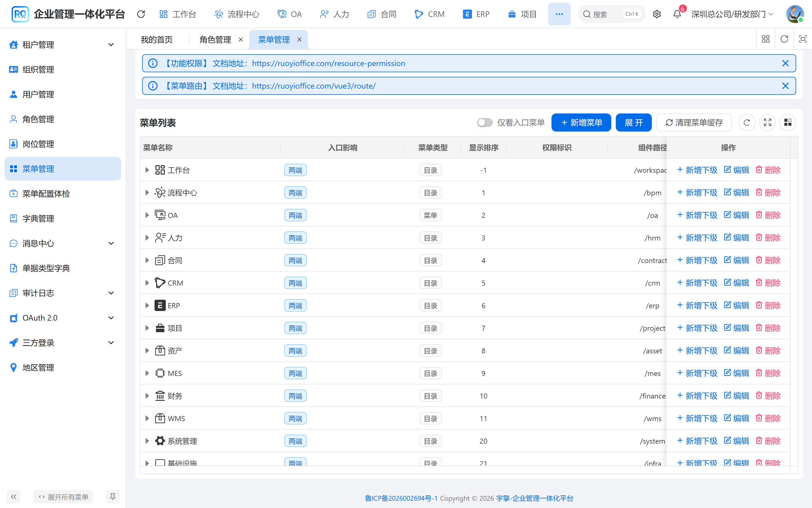Open the settings gear icon in the header

pyautogui.click(x=657, y=14)
